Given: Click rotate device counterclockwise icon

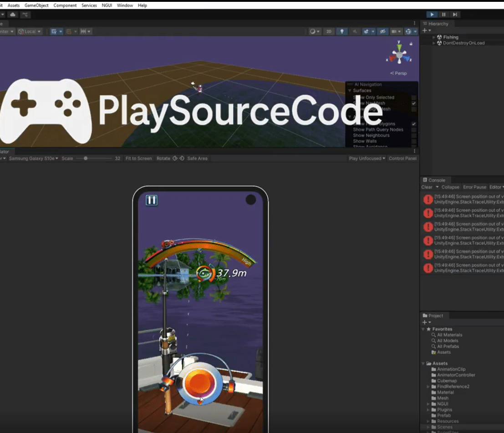Looking at the screenshot, I should [175, 158].
